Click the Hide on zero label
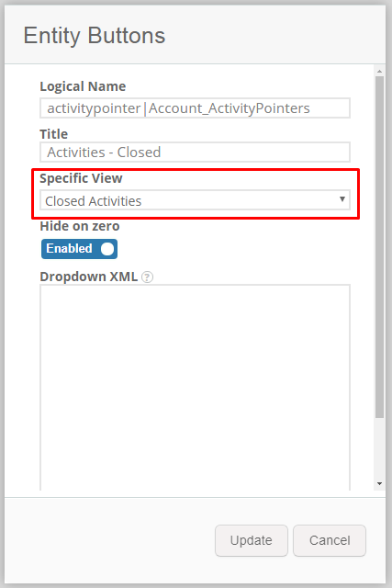Viewport: 392px width, 588px height. tap(80, 226)
